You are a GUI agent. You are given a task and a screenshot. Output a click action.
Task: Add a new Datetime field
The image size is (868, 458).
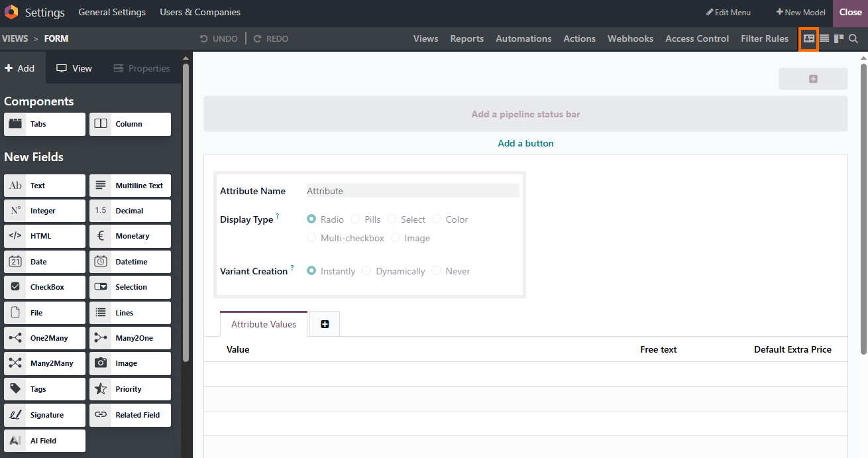[130, 262]
